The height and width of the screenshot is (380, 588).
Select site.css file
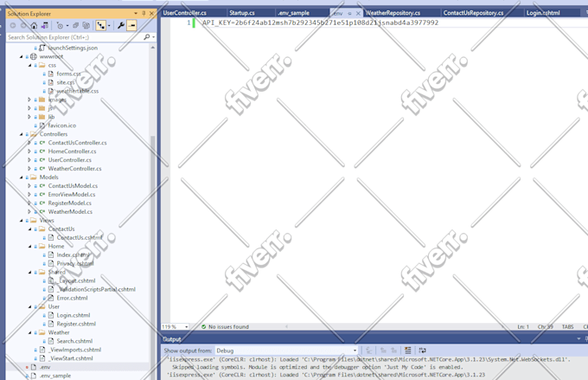[66, 82]
